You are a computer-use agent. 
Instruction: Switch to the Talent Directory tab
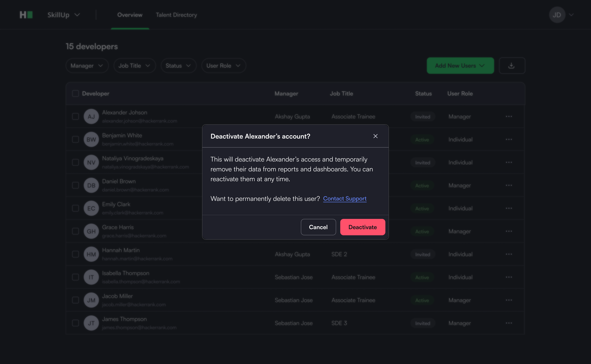pyautogui.click(x=176, y=15)
